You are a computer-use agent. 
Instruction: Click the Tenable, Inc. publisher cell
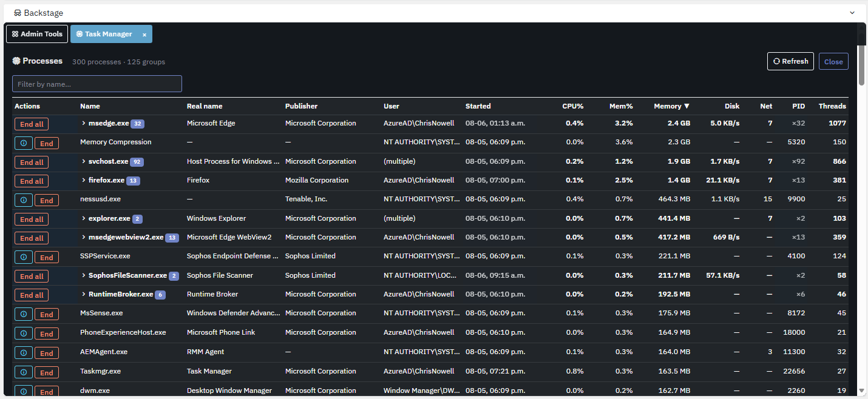tap(307, 199)
